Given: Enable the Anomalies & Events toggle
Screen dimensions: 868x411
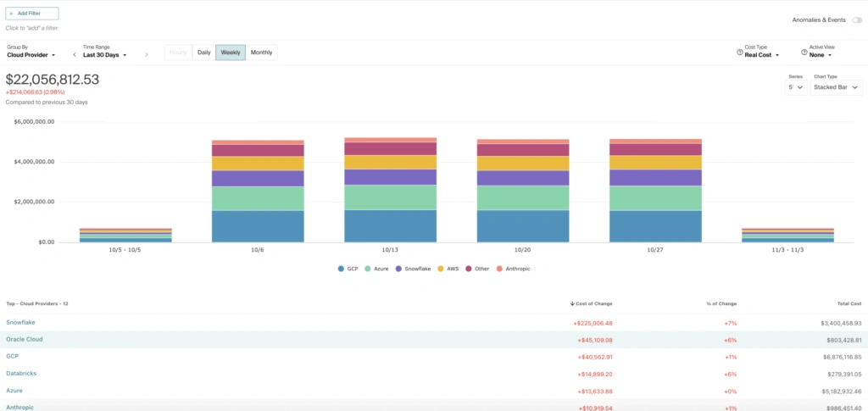Looking at the screenshot, I should (856, 19).
